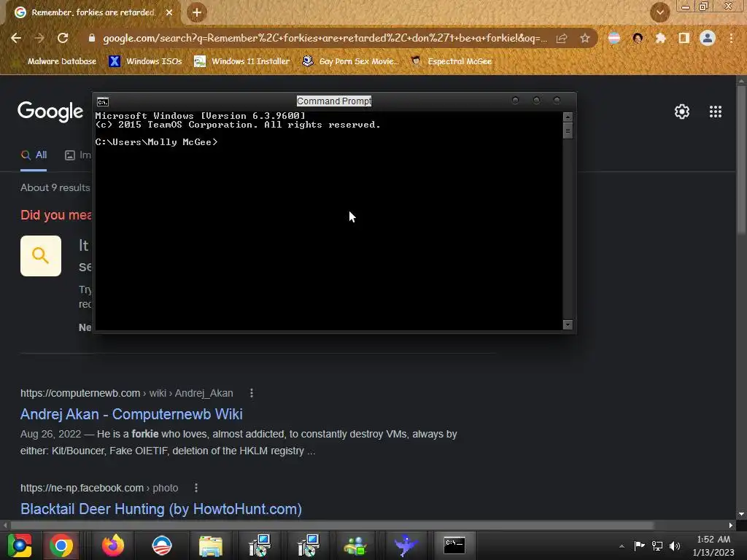The height and width of the screenshot is (560, 747).
Task: Open the blue red-striped circle taskbar icon
Action: tap(162, 545)
